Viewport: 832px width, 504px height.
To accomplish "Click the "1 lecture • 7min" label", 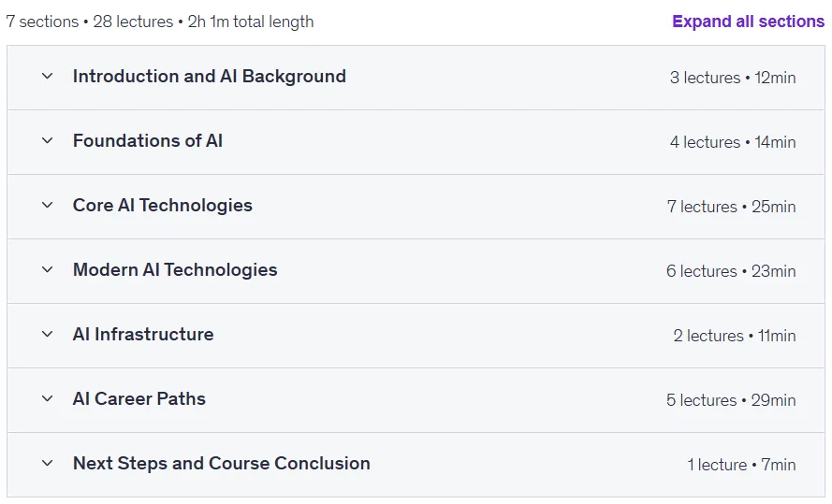I will pyautogui.click(x=741, y=465).
